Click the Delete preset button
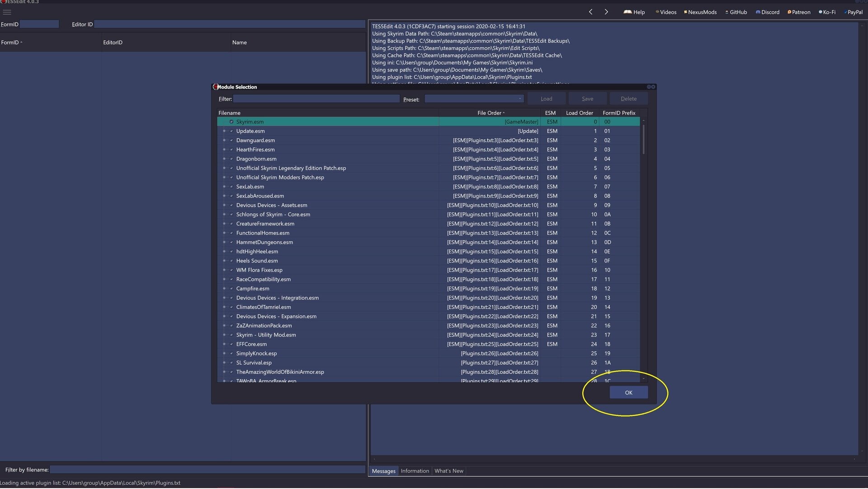Viewport: 868px width, 489px height. pos(628,99)
